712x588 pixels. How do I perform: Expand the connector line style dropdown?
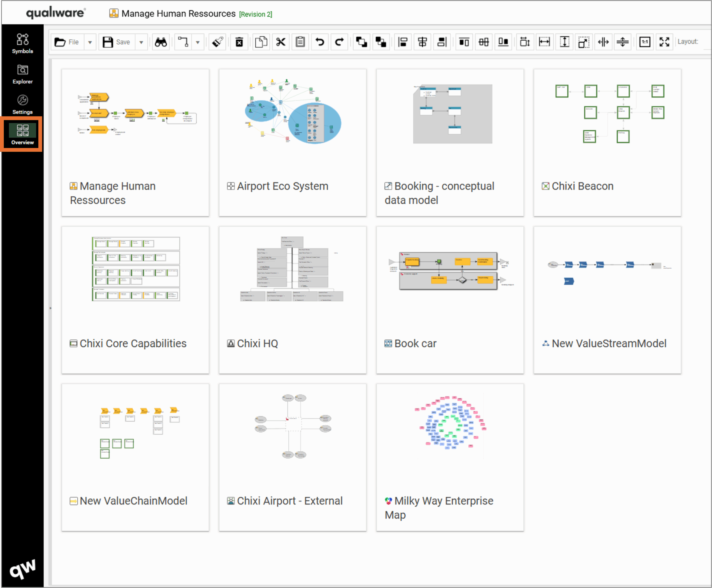pyautogui.click(x=198, y=42)
